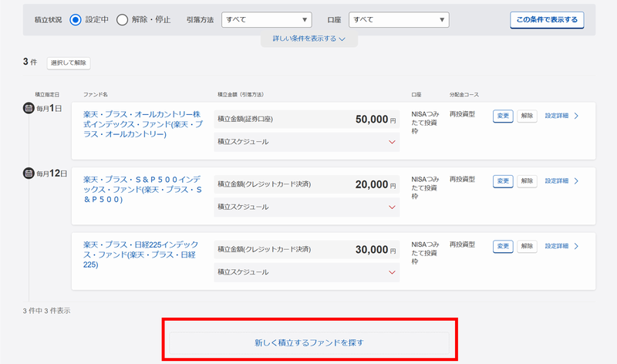617x364 pixels.
Task: Click 変更 for the S&P500 fund
Action: (503, 181)
